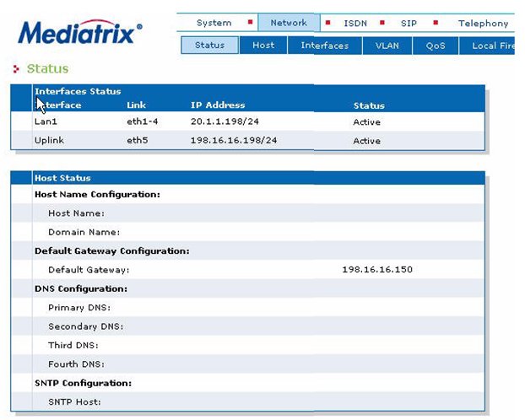
Task: Click the Primary DNS label
Action: tap(79, 308)
